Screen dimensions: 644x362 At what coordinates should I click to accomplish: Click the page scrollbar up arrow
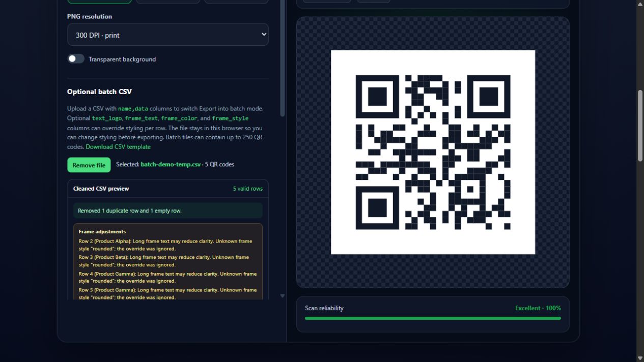coord(640,4)
